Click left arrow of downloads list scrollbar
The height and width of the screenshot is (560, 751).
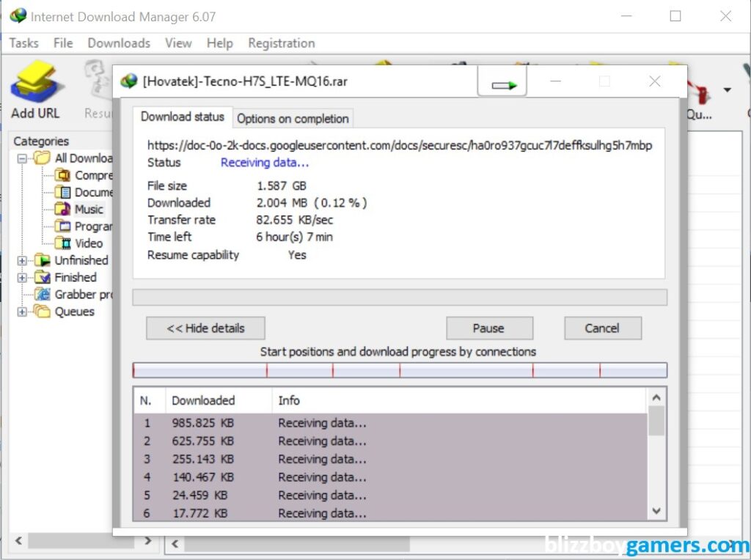175,544
